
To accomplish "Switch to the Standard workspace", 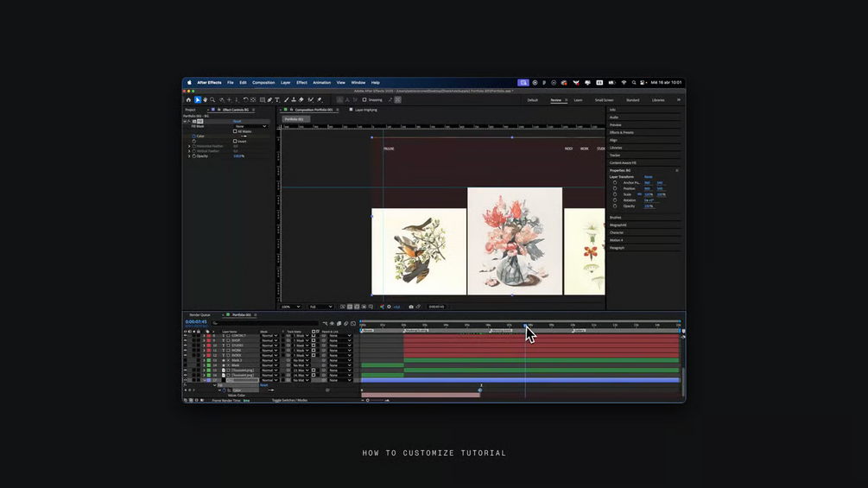I will tap(633, 100).
